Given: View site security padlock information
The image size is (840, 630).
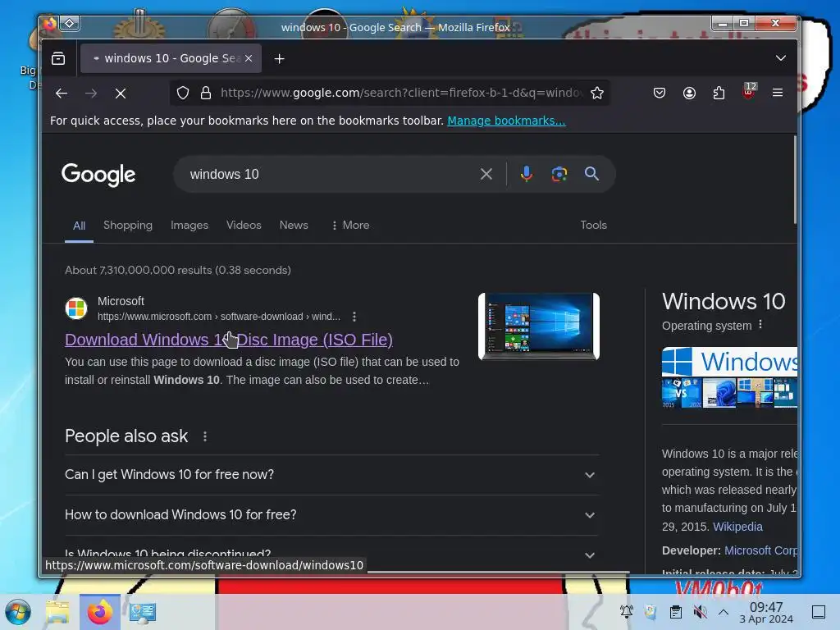Looking at the screenshot, I should coord(206,94).
